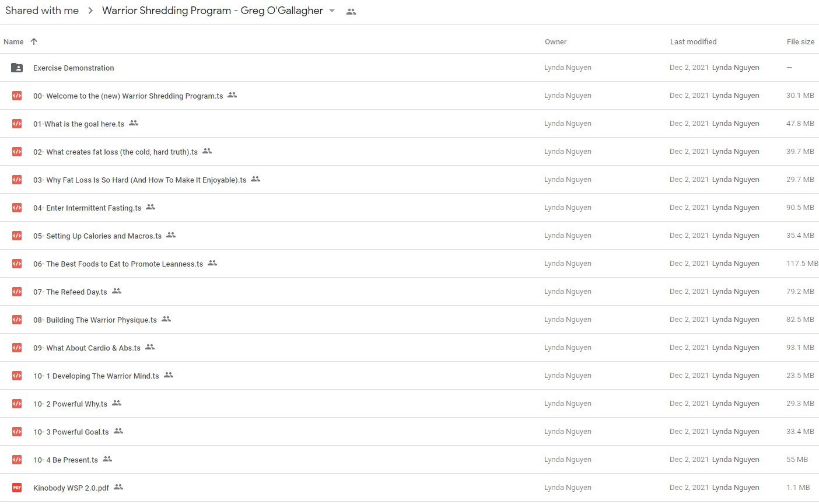Click file icon of 09- What About Cardio & Abs.ts

(17, 348)
